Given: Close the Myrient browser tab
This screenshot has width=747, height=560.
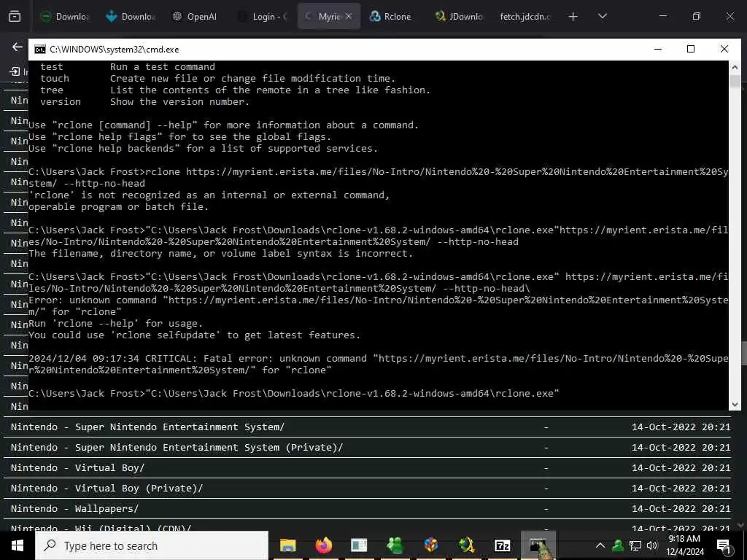Looking at the screenshot, I should click(348, 16).
